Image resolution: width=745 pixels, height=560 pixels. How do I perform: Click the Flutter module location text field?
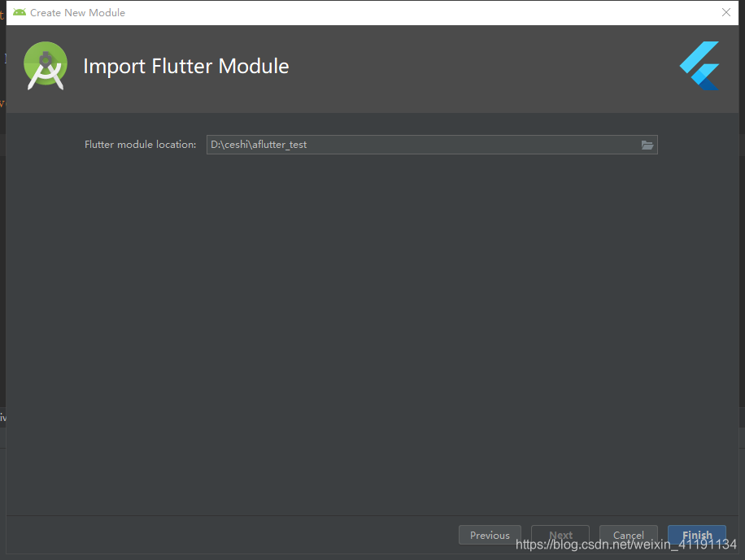click(432, 145)
